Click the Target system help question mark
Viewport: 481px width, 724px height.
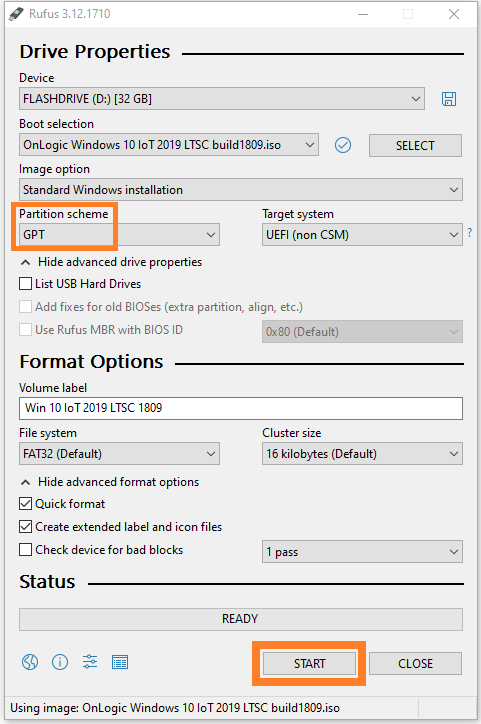pyautogui.click(x=469, y=233)
